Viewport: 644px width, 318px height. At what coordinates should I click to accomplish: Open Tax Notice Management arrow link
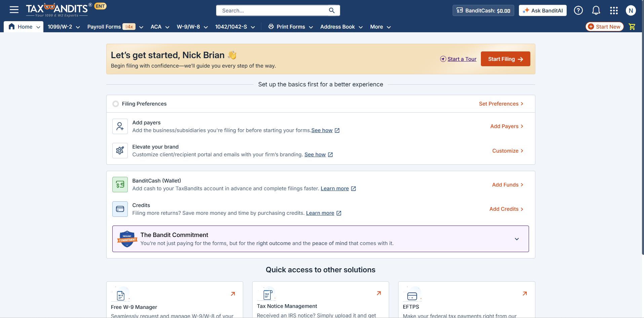click(x=379, y=293)
